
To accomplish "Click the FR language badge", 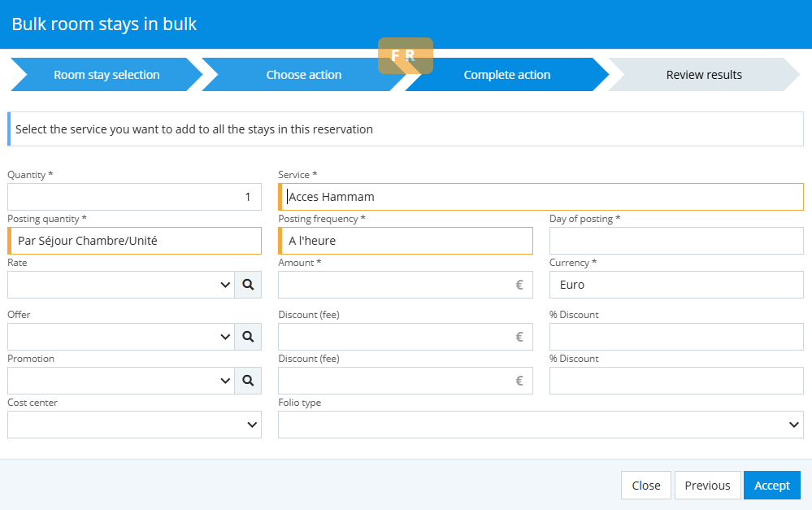I will tap(405, 56).
